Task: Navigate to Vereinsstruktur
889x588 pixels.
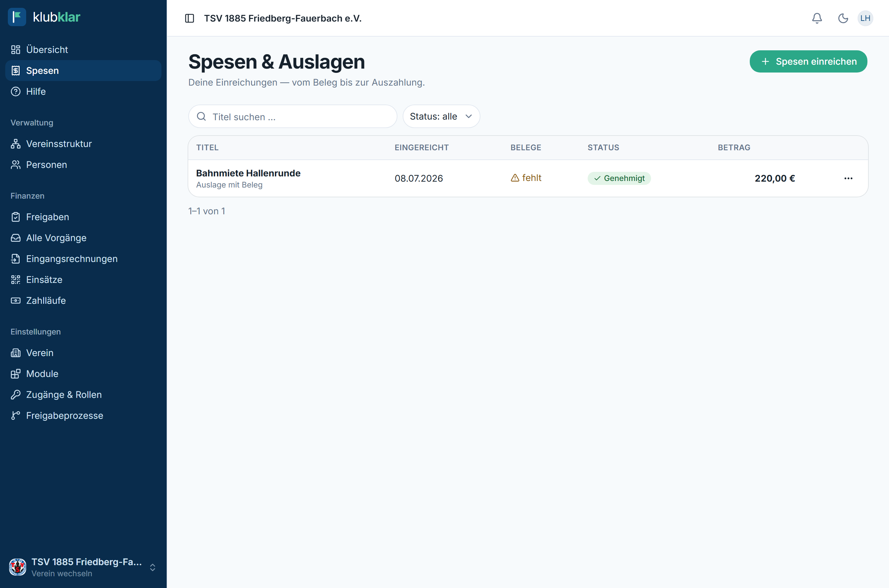Action: (x=83, y=144)
